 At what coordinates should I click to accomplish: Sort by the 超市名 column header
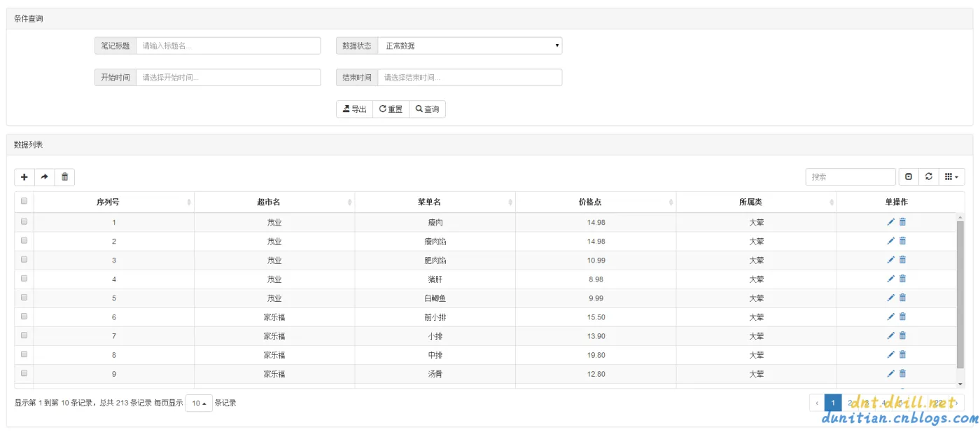(274, 202)
